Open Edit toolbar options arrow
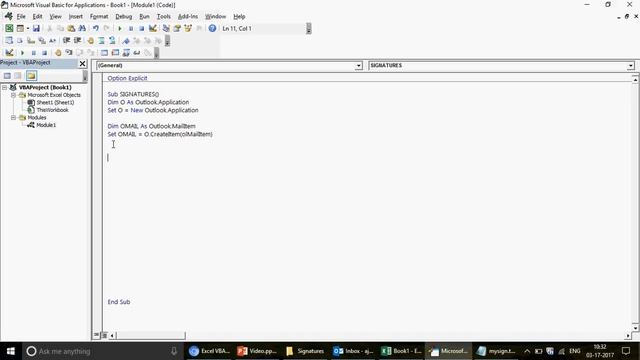This screenshot has height=360, width=640. click(x=167, y=40)
